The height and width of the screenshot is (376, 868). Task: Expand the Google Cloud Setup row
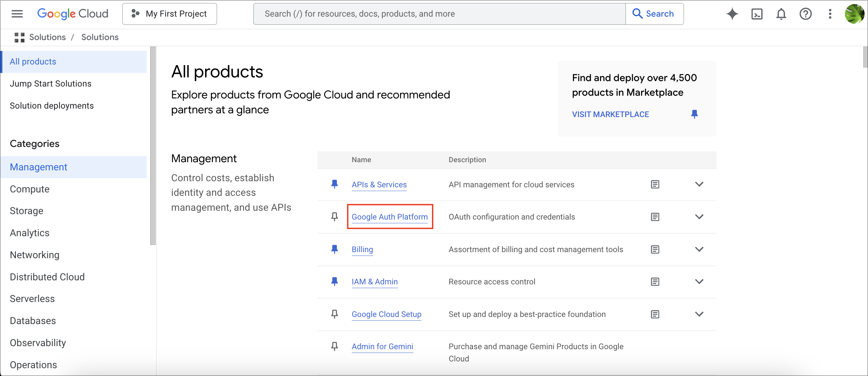pos(699,314)
